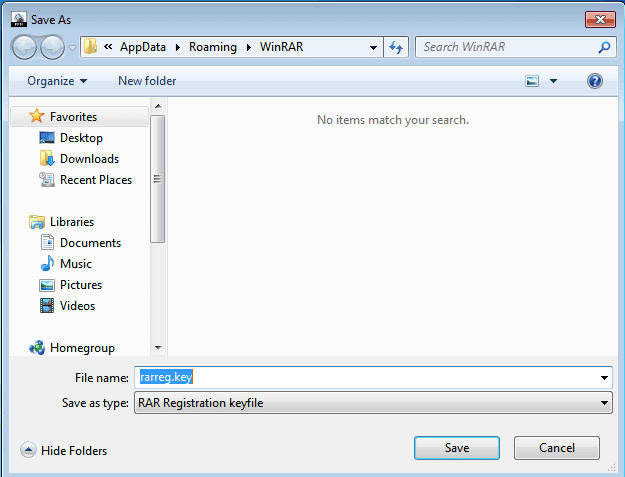Click the Pictures library icon
The image size is (625, 477).
coord(47,285)
